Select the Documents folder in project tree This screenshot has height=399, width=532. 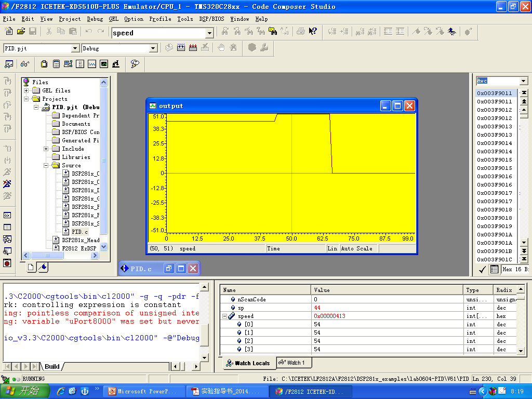pos(76,124)
